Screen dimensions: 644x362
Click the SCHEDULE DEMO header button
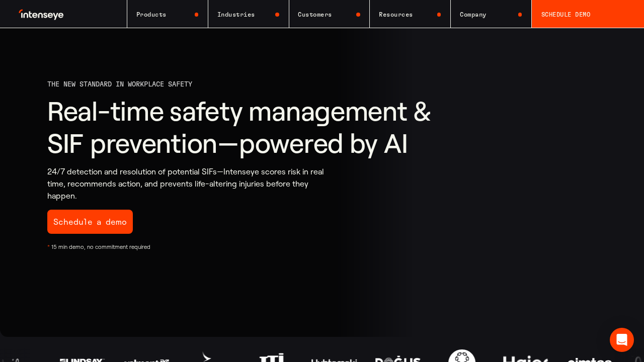[x=587, y=15]
